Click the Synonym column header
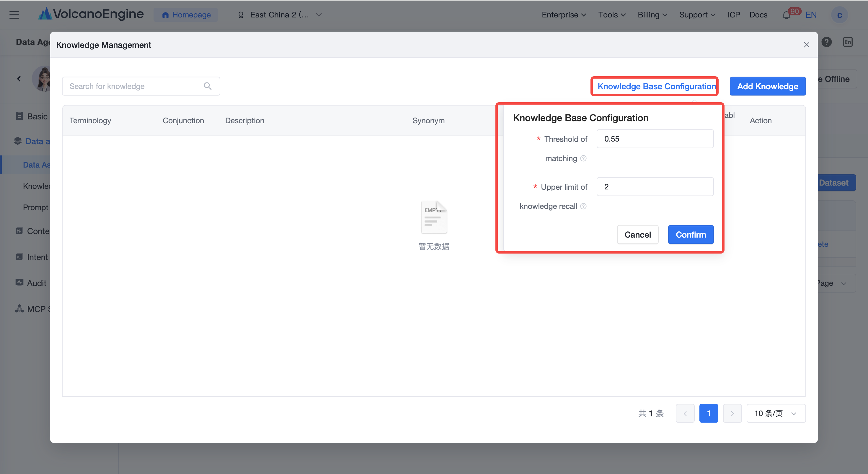Image resolution: width=868 pixels, height=474 pixels. click(428, 121)
